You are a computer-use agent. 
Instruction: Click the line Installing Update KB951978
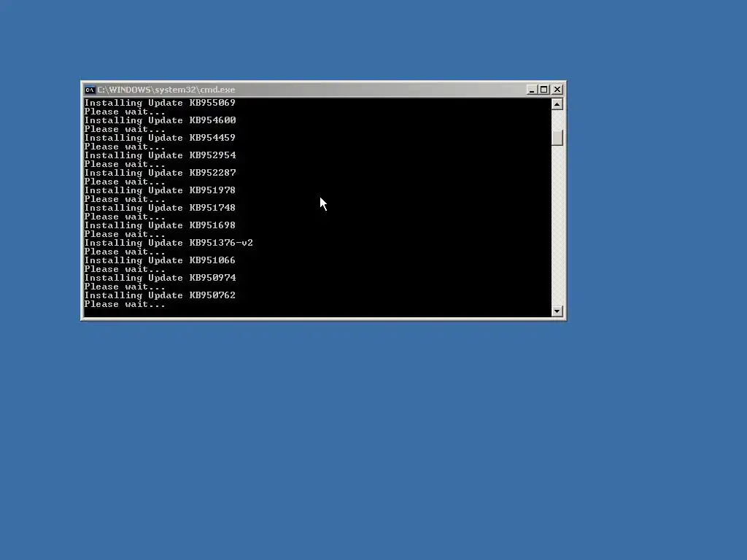click(x=160, y=190)
